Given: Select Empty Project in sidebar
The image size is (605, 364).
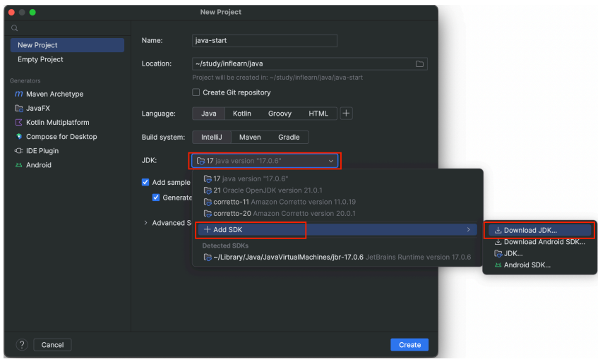Looking at the screenshot, I should (67, 59).
